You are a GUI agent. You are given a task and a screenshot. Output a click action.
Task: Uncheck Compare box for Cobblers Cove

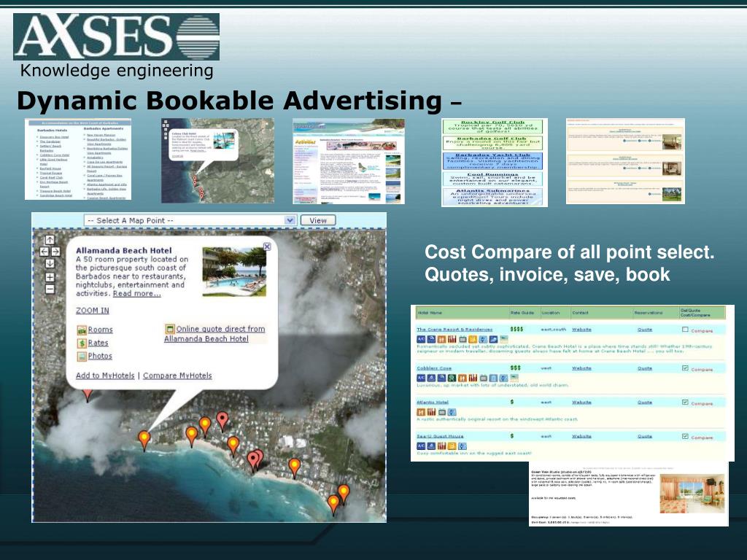[x=685, y=368]
